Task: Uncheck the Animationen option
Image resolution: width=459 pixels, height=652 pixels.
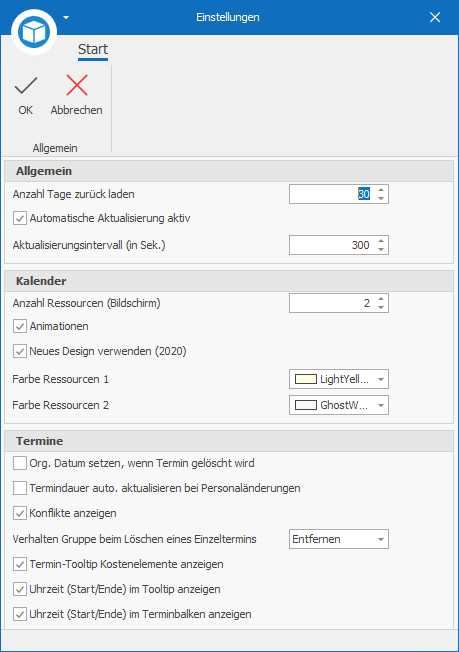Action: tap(20, 326)
